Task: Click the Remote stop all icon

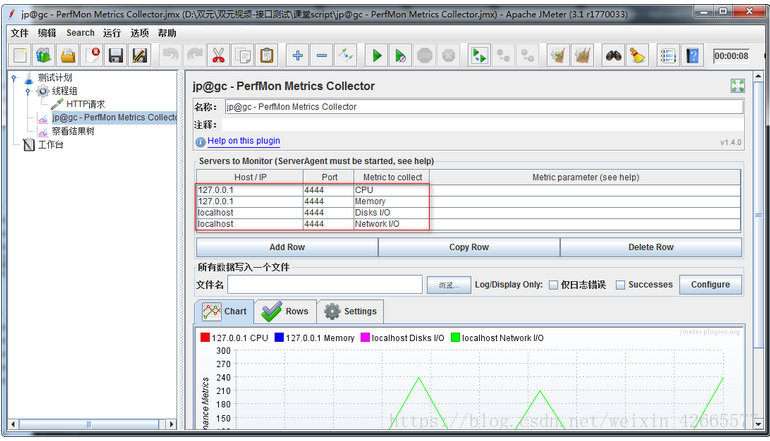Action: [x=503, y=55]
